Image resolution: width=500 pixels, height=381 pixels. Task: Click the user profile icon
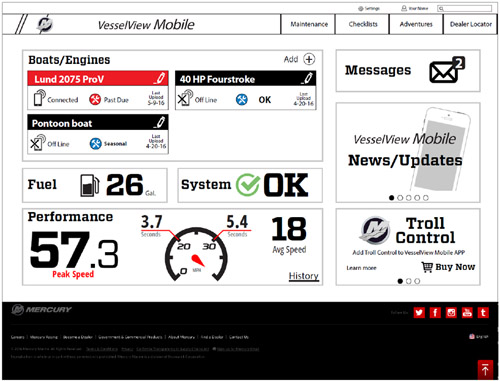[x=404, y=8]
